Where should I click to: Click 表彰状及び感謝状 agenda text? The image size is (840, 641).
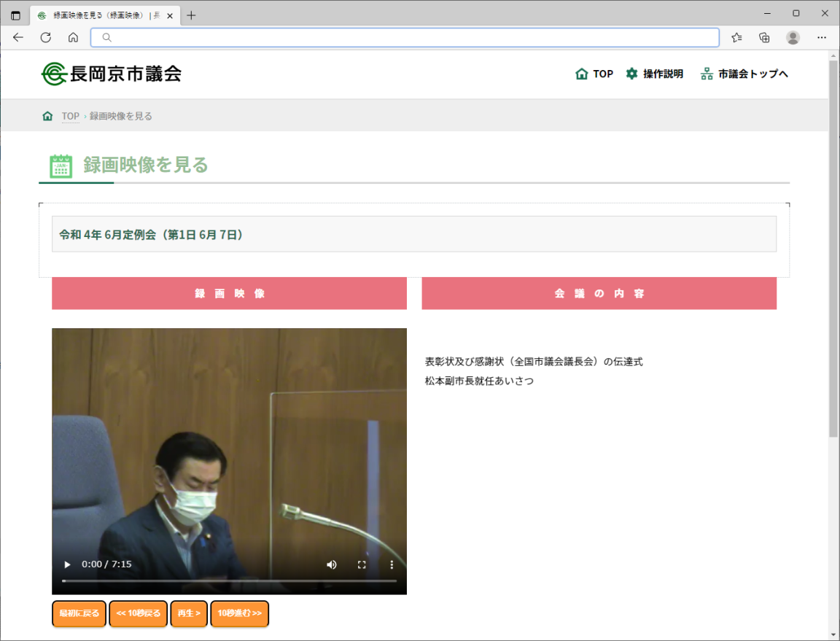point(534,362)
